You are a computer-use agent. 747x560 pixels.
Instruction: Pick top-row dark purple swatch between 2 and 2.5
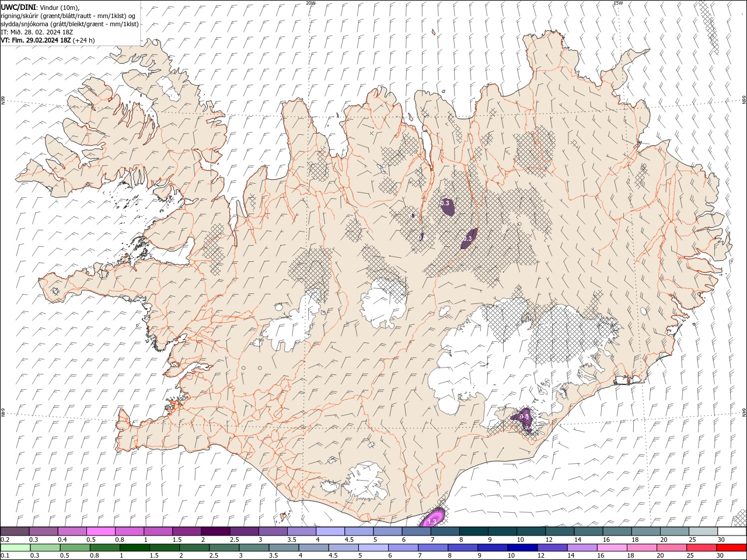(215, 531)
